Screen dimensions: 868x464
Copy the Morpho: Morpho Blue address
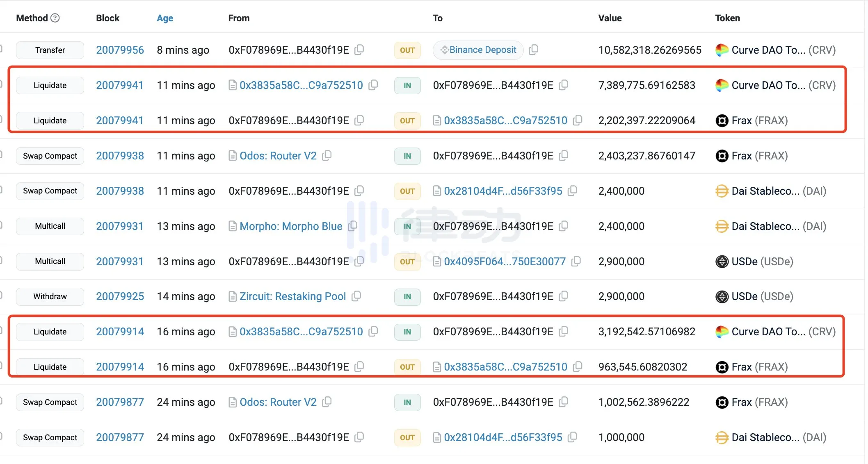click(352, 226)
